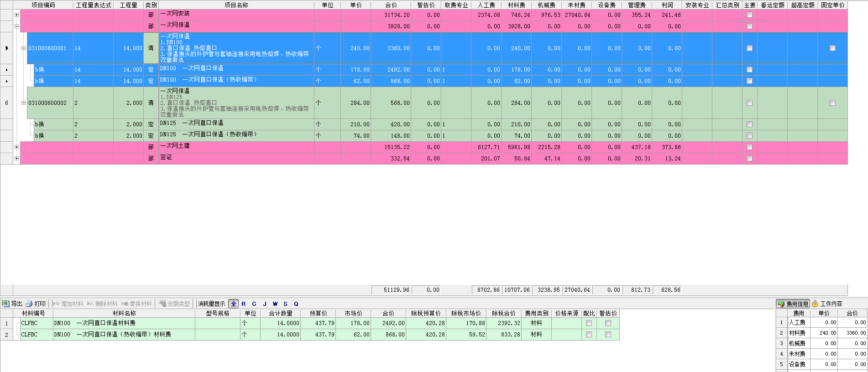Click the 机械费 row in cost info panel
This screenshot has height=372, width=868.
pyautogui.click(x=821, y=343)
